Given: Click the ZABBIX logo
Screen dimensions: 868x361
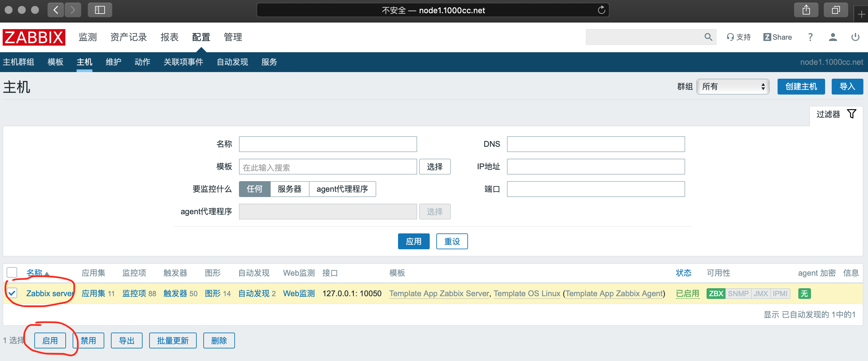Looking at the screenshot, I should (34, 37).
